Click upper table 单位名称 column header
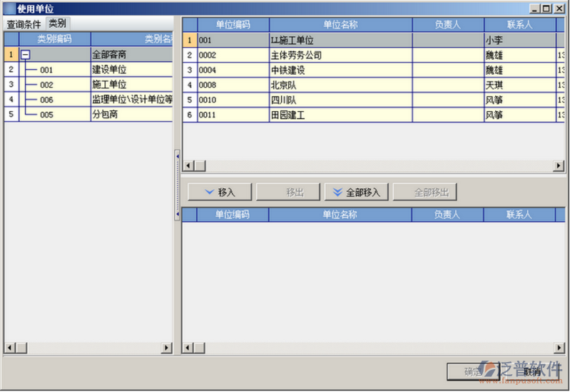Image resolution: width=570 pixels, height=392 pixels. tap(340, 25)
